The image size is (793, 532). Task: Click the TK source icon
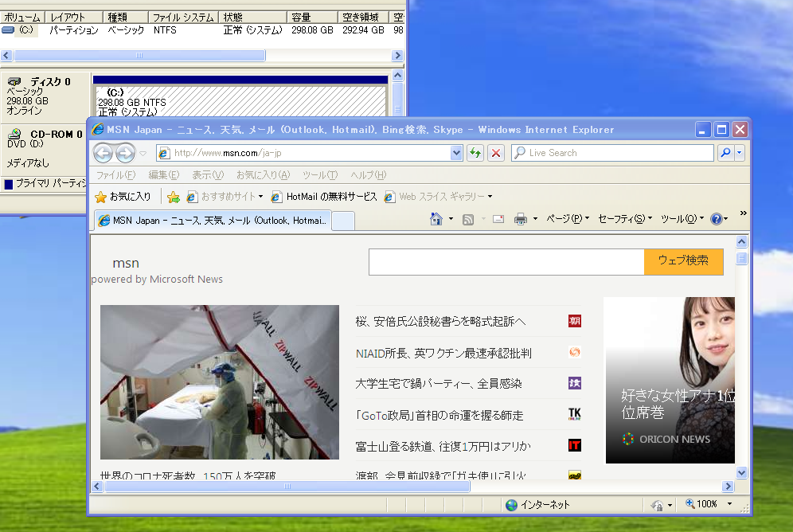575,414
